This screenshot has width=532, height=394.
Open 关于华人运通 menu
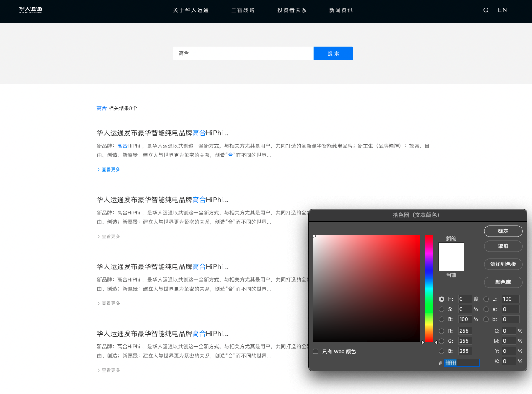pyautogui.click(x=191, y=10)
